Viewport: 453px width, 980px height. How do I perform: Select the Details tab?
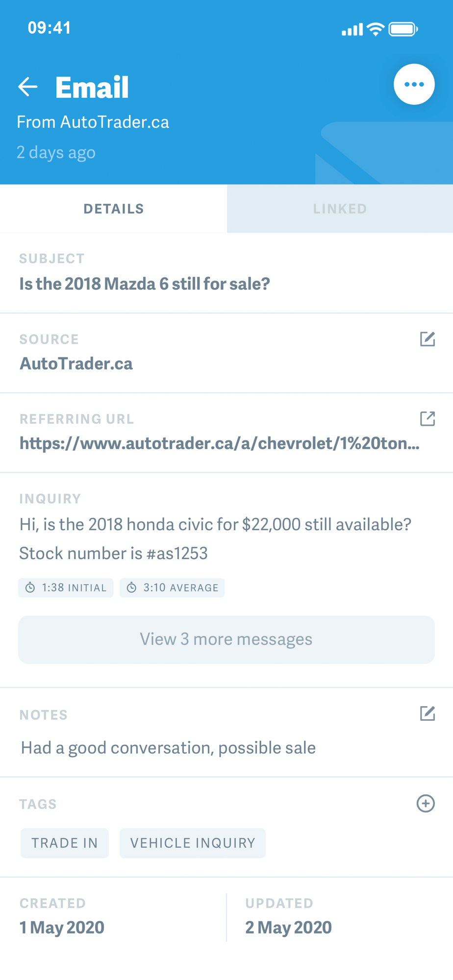point(114,209)
